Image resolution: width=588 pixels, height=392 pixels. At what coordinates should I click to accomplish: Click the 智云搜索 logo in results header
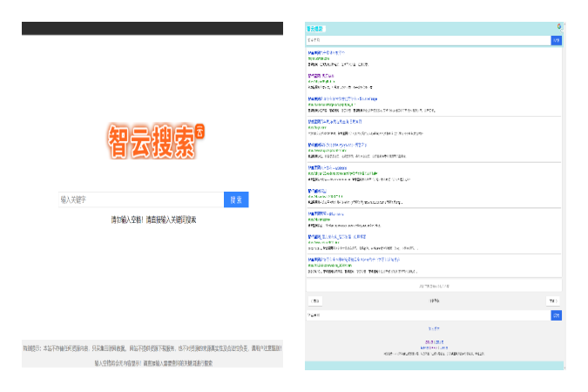point(314,29)
